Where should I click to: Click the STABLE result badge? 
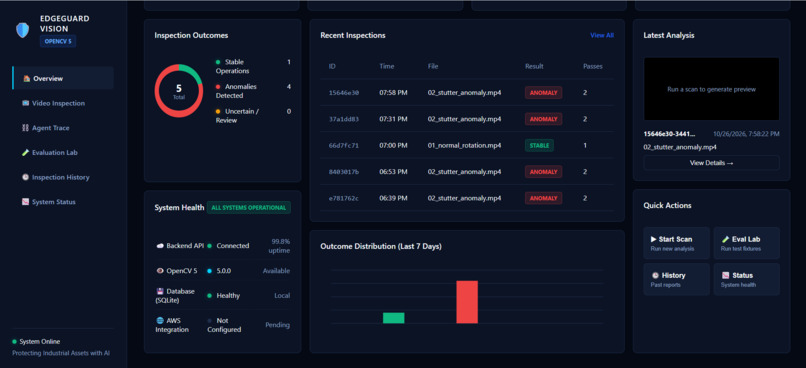pos(539,145)
